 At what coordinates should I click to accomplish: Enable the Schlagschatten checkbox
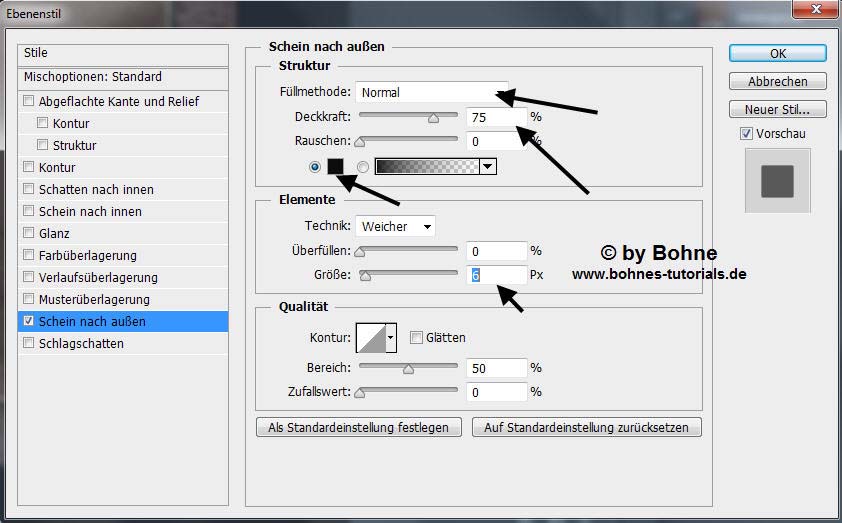tap(29, 343)
